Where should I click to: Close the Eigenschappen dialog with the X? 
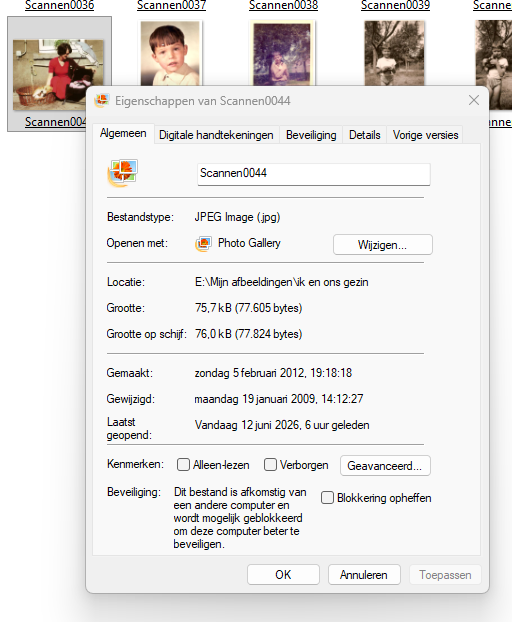[x=474, y=100]
